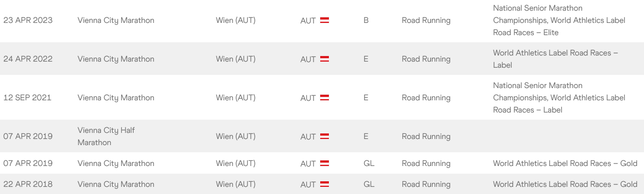Click the Austria flag in the 24 APR 2022 row
The image size is (644, 194).
[x=324, y=59]
